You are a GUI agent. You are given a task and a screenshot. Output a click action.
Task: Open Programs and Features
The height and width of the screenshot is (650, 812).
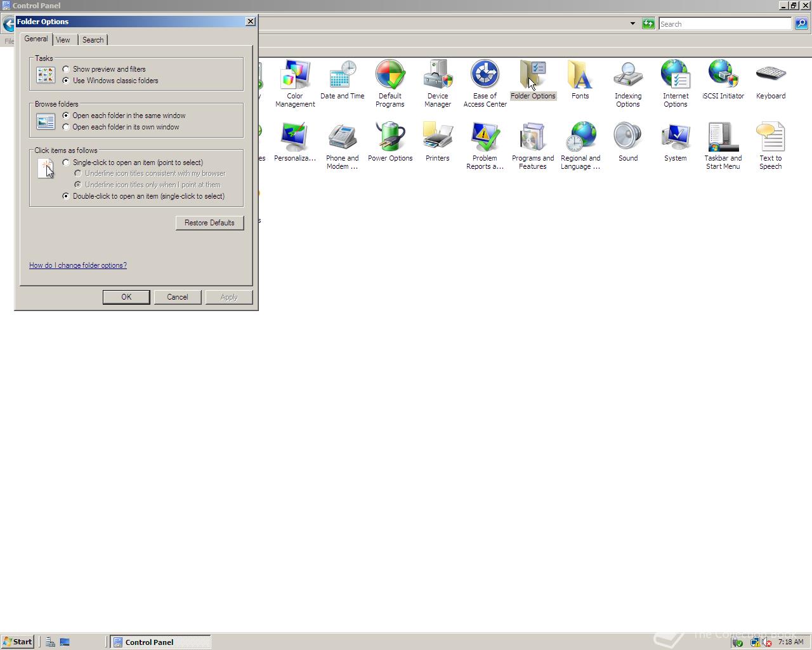[533, 145]
